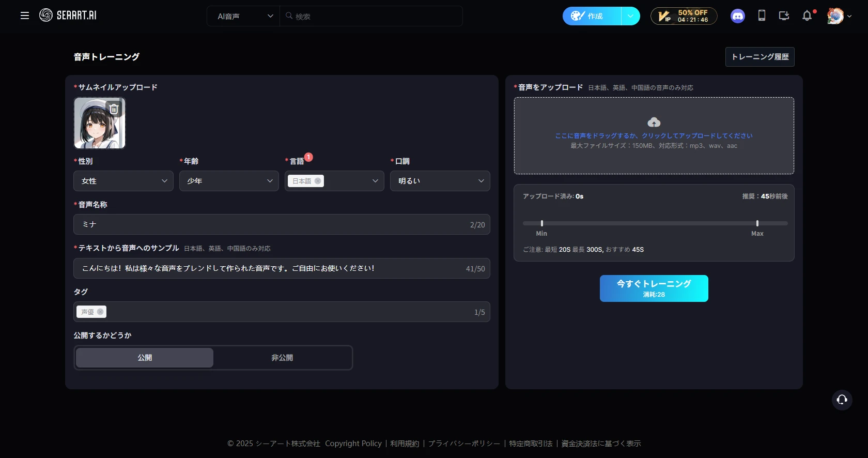The image size is (868, 458).
Task: Select 公開 visibility option
Action: point(145,358)
